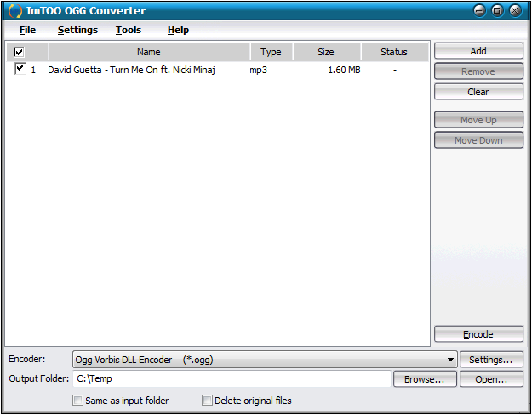The width and height of the screenshot is (532, 415).
Task: Click the Move Up button
Action: 478,120
